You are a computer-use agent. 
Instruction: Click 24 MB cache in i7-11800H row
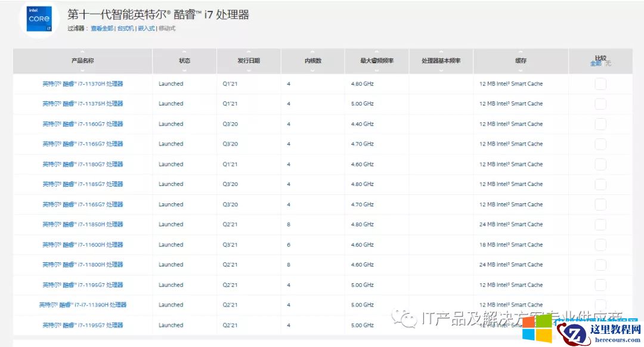coord(511,265)
